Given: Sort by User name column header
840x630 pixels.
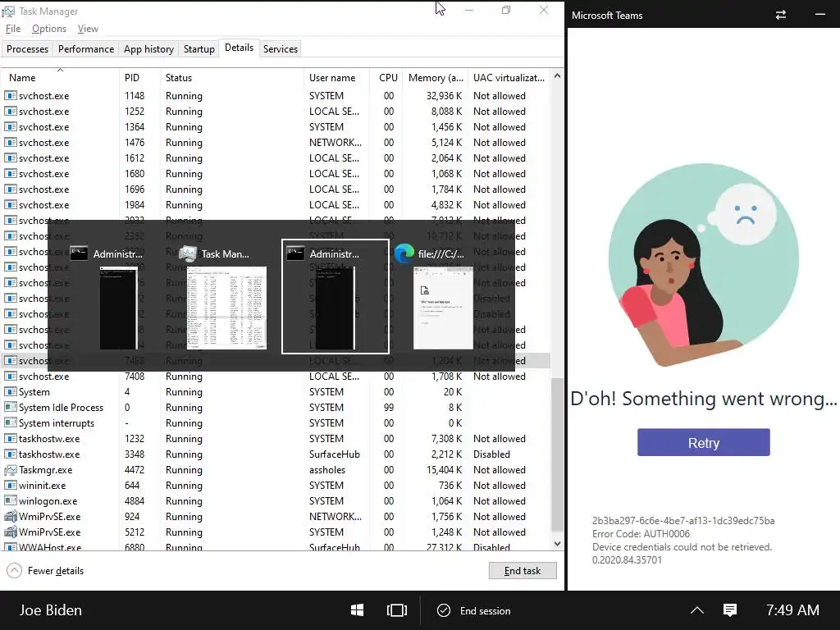Looking at the screenshot, I should (336, 78).
